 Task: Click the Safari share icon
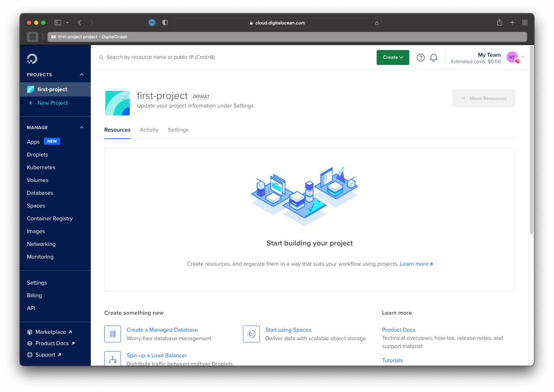499,22
